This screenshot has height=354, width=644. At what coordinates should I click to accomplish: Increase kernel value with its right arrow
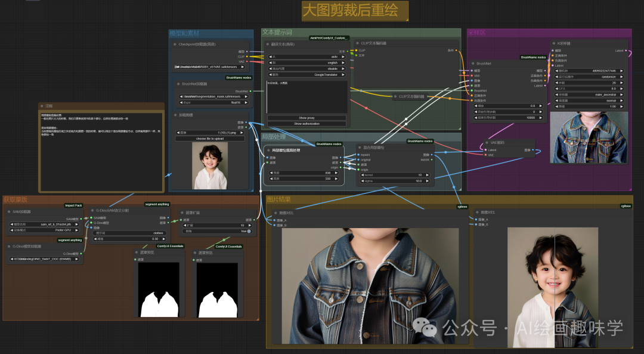[x=427, y=175]
